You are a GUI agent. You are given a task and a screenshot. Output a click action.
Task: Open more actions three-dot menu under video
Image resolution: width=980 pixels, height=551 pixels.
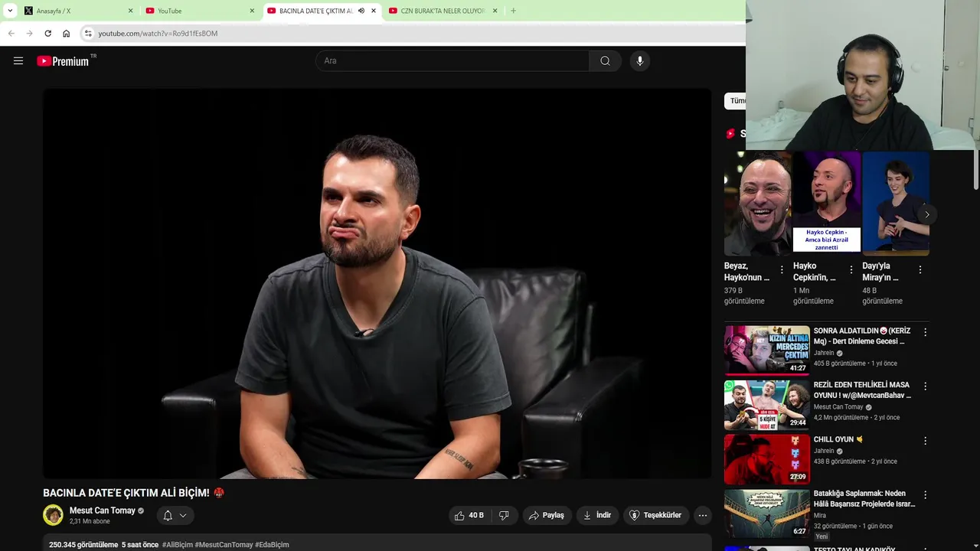703,515
